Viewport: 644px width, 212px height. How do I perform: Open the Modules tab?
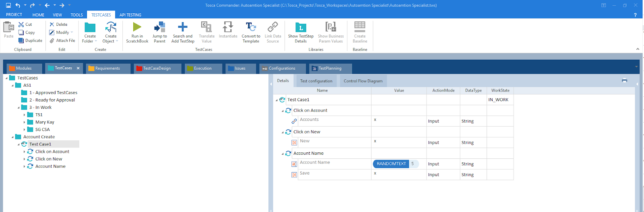24,69
